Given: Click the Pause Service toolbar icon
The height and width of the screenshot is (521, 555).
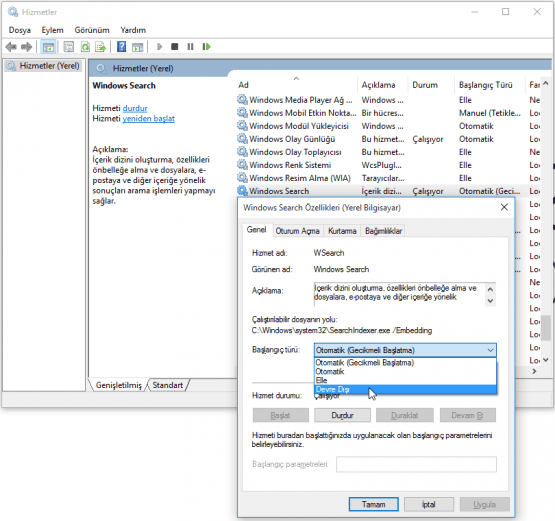Looking at the screenshot, I should 190,46.
